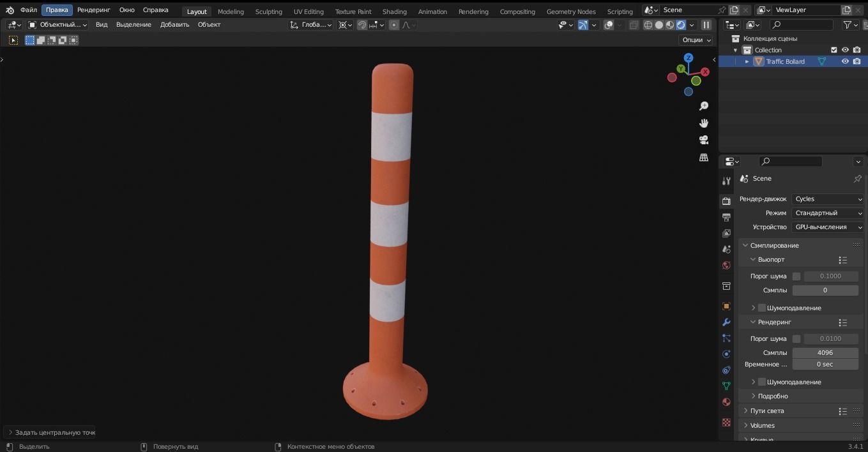Image resolution: width=868 pixels, height=452 pixels.
Task: Open the Texture properties tab (checker icon)
Action: [726, 423]
